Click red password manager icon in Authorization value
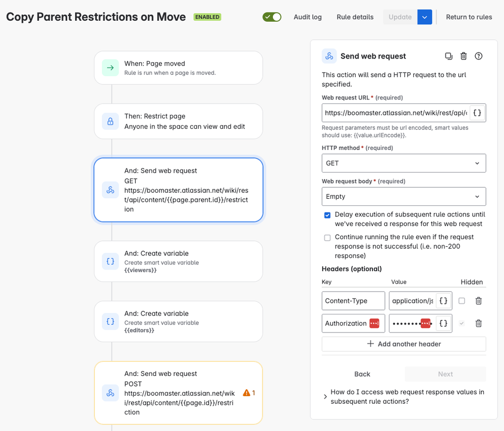The height and width of the screenshot is (431, 504). (425, 323)
